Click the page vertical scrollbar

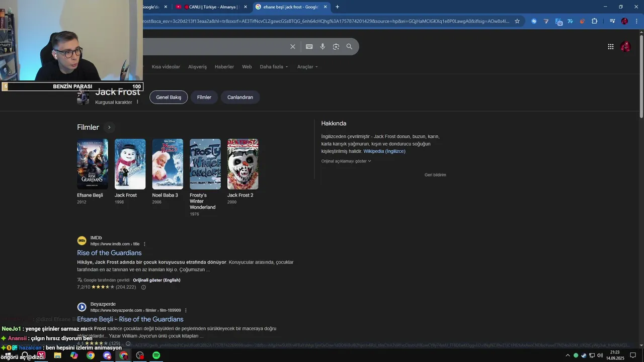641,75
